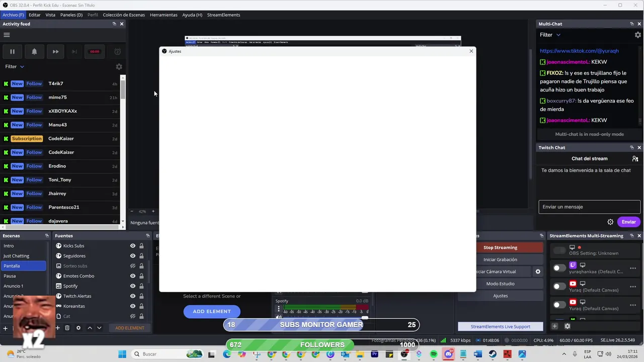Pop out the Multi-Chat dock
Viewport: 644px width, 362px height.
[x=632, y=24]
